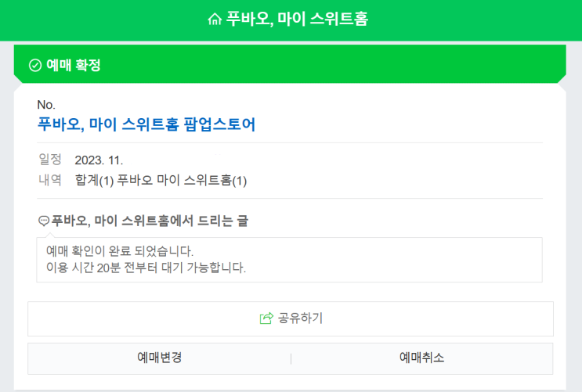Click the share arrow icon
Screen dimensions: 582x392
[266, 318]
